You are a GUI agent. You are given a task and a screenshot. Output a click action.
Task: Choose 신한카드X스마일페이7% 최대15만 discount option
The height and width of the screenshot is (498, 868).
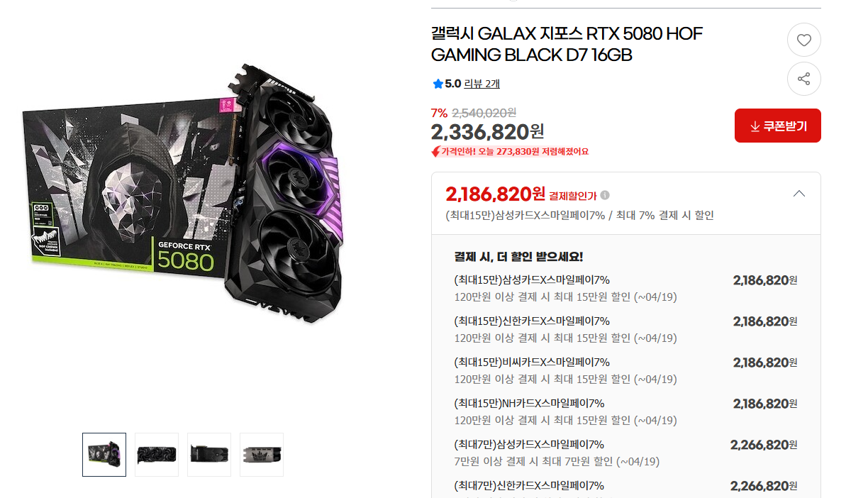[626, 329]
